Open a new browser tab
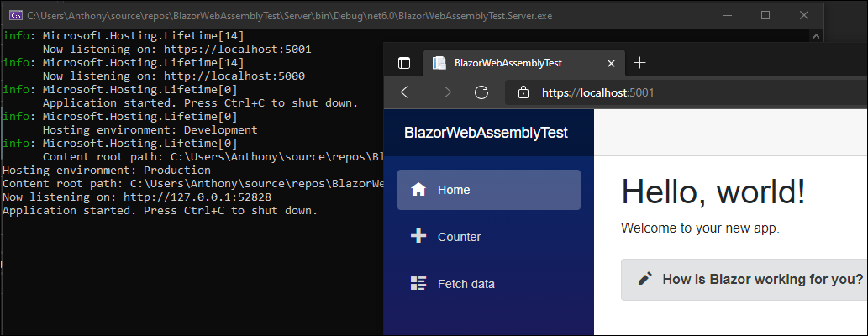The width and height of the screenshot is (868, 336). coord(639,62)
